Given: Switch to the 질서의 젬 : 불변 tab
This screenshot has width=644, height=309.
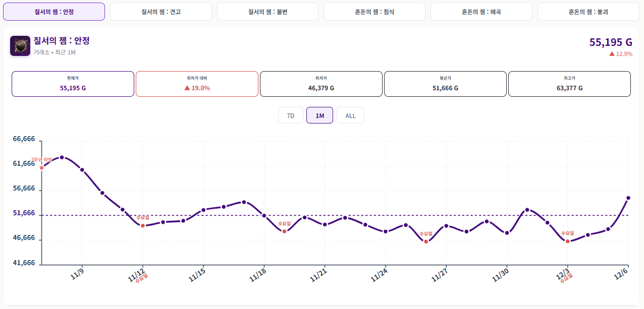Looking at the screenshot, I should click(267, 12).
